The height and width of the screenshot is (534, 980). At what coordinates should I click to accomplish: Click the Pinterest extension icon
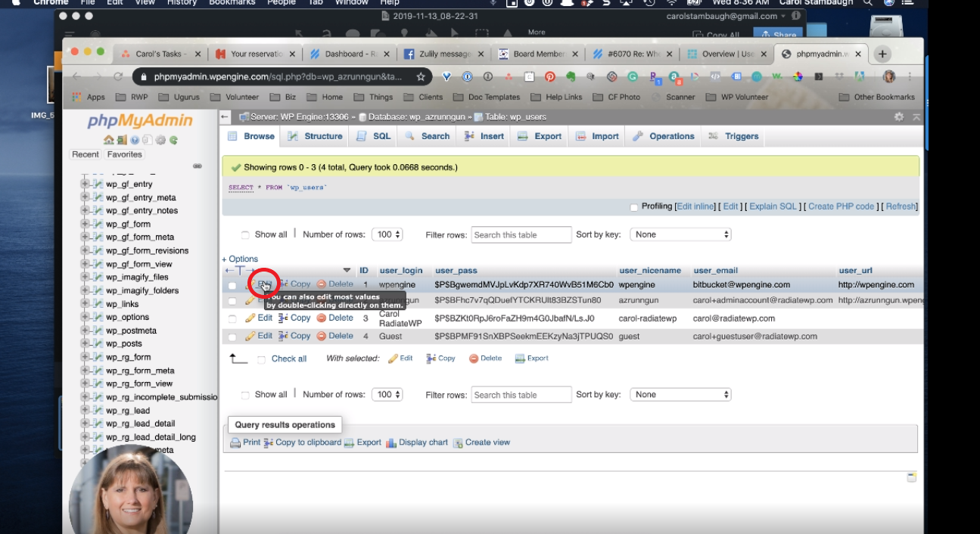coord(550,76)
